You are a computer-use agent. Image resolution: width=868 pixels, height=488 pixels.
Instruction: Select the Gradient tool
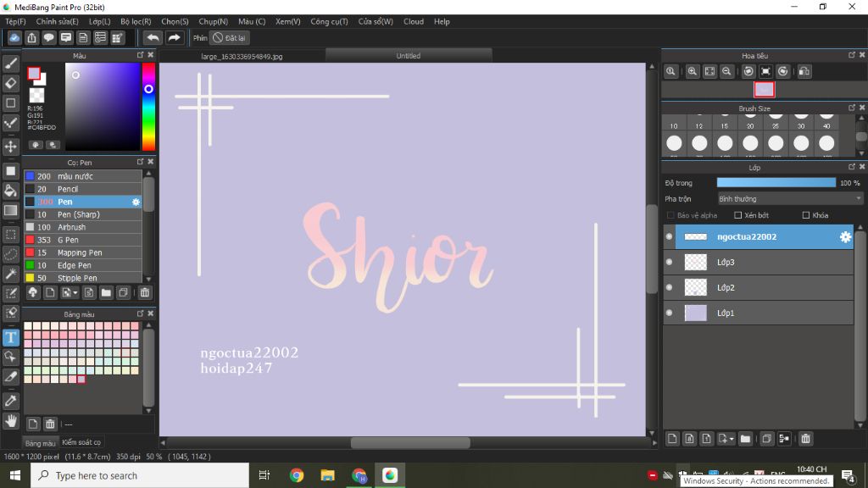point(10,210)
